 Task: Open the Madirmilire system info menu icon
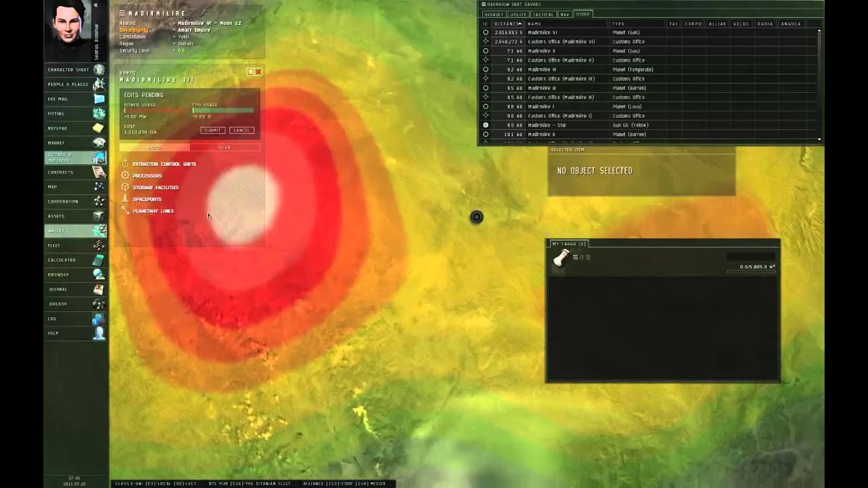pyautogui.click(x=122, y=13)
